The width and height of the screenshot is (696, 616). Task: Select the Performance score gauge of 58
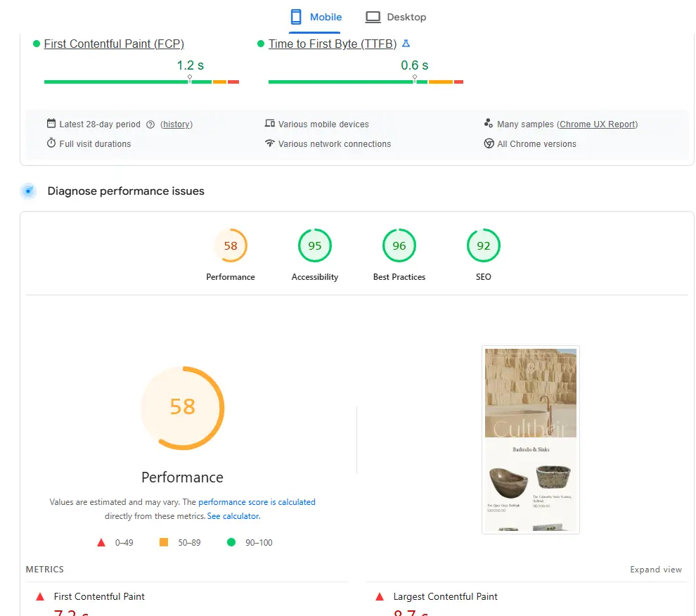231,246
